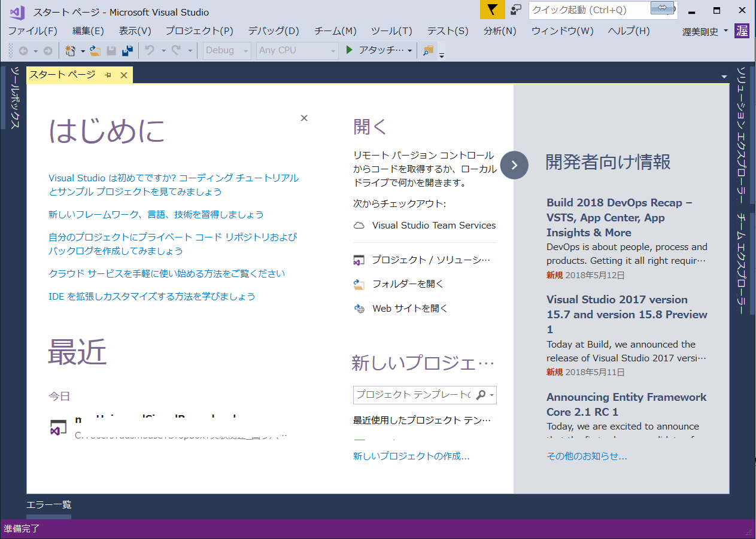Open the document tab list dropdown arrow
This screenshot has height=539, width=756.
tap(724, 77)
